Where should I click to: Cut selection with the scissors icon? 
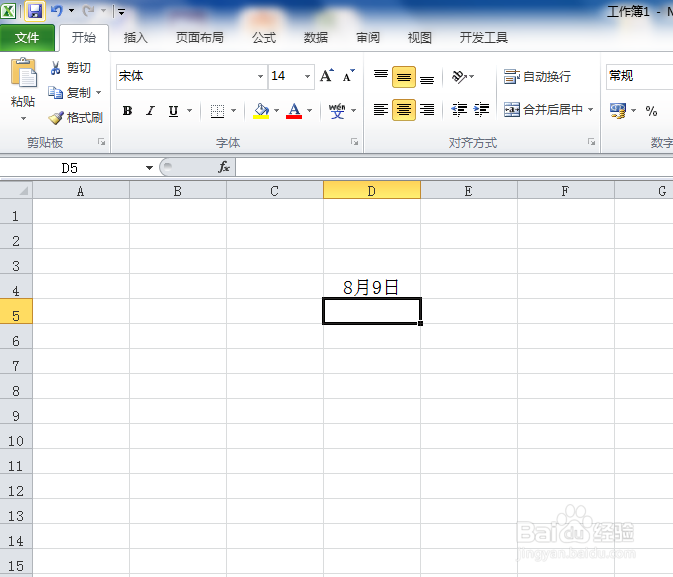coord(55,68)
